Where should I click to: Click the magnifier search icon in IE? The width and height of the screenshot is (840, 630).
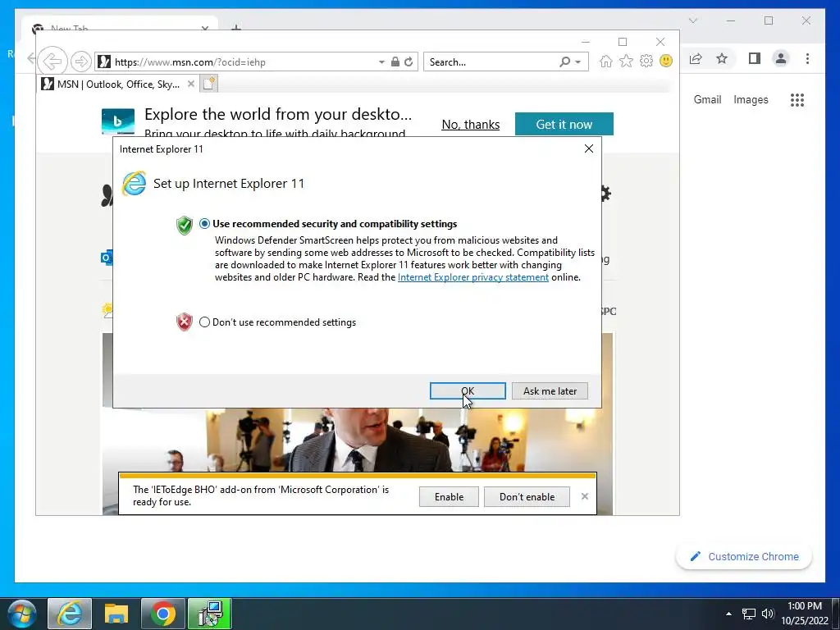pos(564,62)
